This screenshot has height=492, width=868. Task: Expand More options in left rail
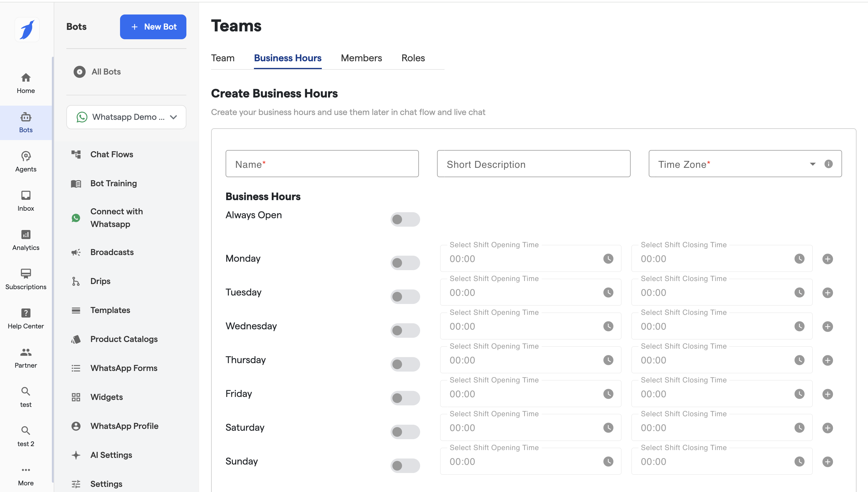click(x=26, y=475)
